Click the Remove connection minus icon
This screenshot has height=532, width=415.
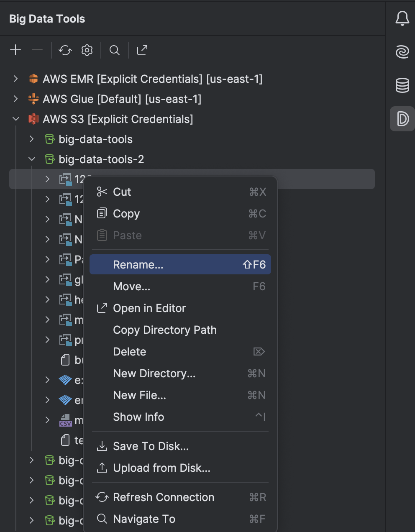coord(37,50)
